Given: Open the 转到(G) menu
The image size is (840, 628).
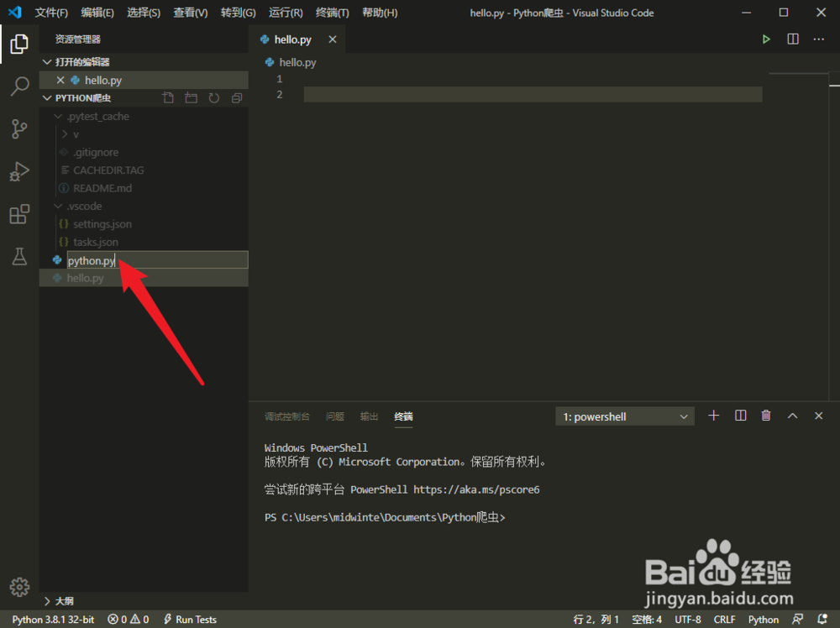Looking at the screenshot, I should point(238,13).
